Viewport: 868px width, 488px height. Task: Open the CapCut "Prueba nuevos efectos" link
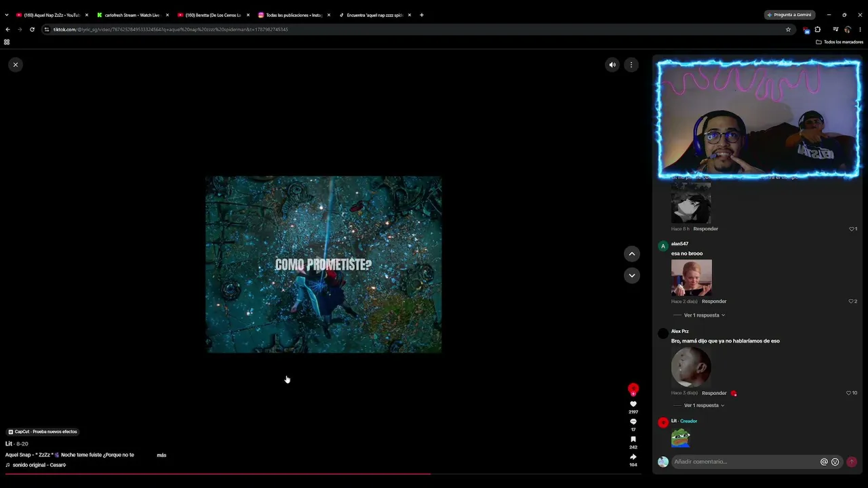coord(43,432)
